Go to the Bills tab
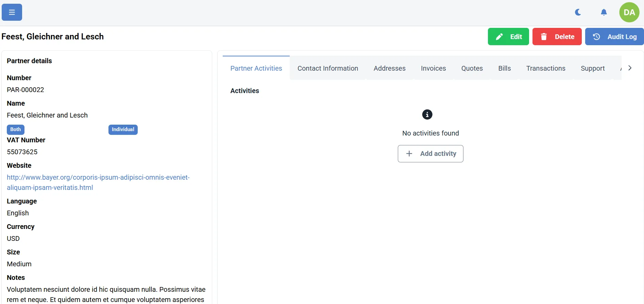 pos(504,68)
